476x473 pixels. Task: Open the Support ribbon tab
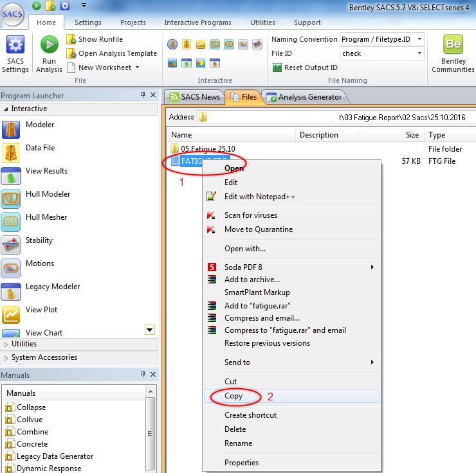tap(307, 22)
